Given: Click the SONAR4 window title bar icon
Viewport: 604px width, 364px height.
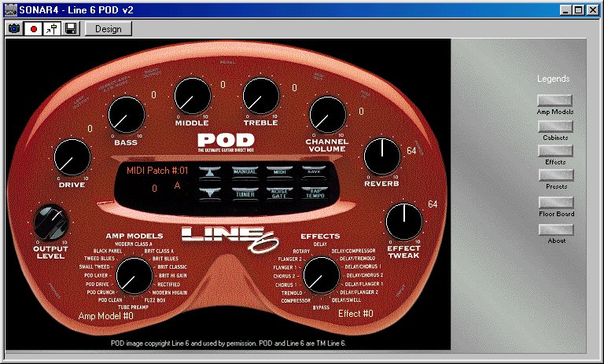Looking at the screenshot, I should 10,9.
